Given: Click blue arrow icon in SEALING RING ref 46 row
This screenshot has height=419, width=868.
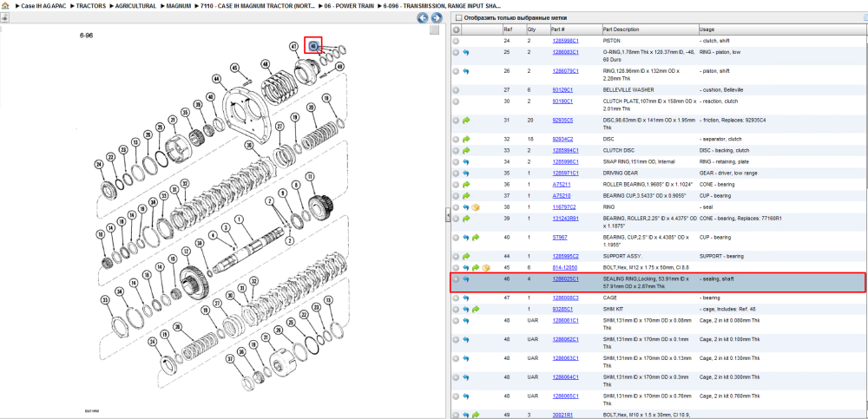Looking at the screenshot, I should (x=465, y=279).
